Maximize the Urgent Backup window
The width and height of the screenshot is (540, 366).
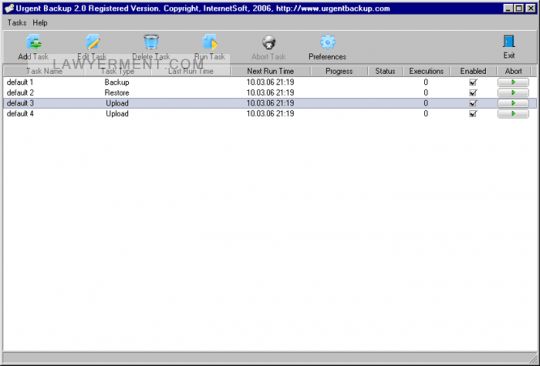tap(519, 8)
